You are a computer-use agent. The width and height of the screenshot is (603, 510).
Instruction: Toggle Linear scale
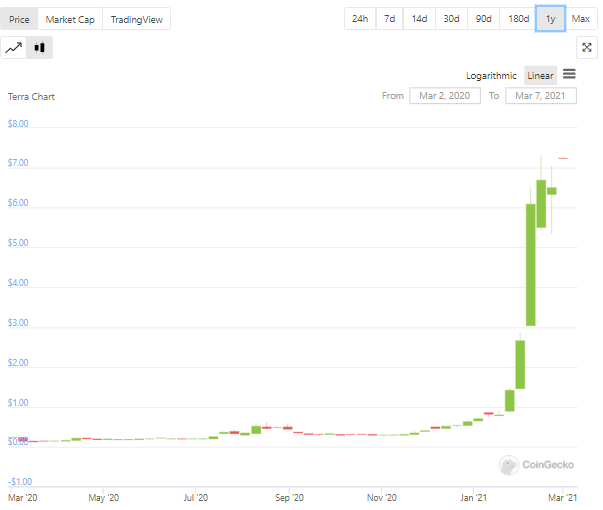click(x=540, y=75)
